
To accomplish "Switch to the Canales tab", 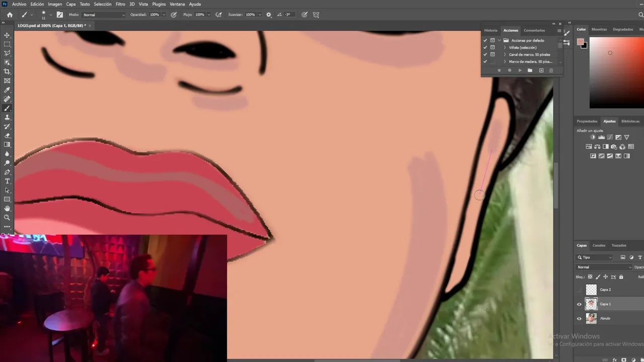I will [x=599, y=245].
